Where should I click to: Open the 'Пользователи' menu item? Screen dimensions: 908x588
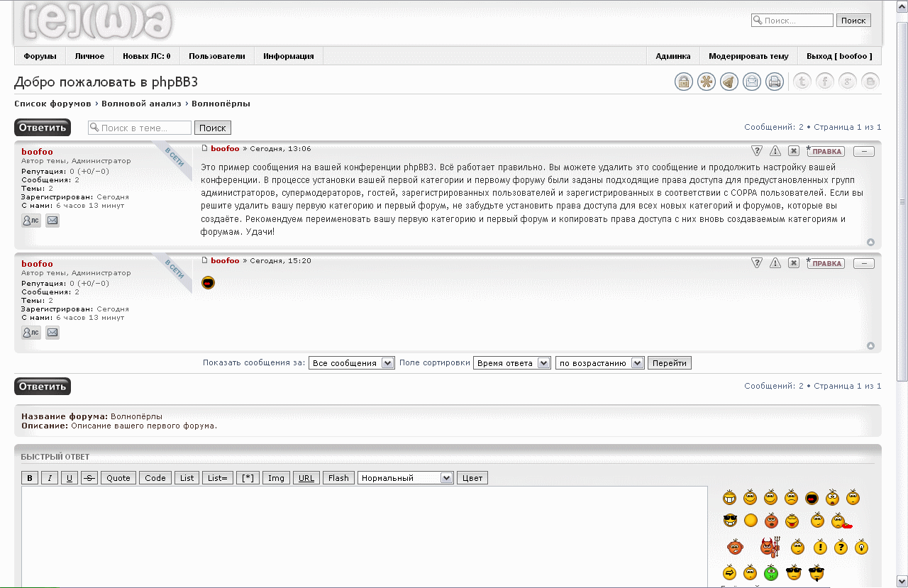click(216, 56)
